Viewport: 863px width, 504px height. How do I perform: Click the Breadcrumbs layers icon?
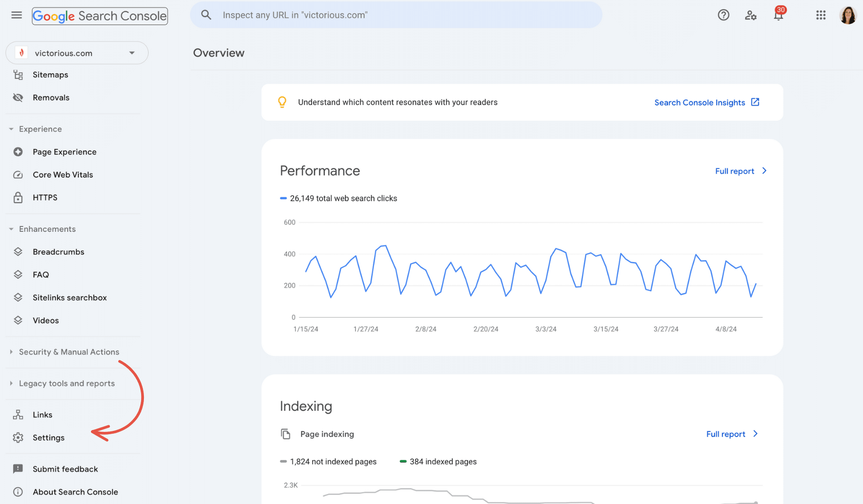click(18, 252)
